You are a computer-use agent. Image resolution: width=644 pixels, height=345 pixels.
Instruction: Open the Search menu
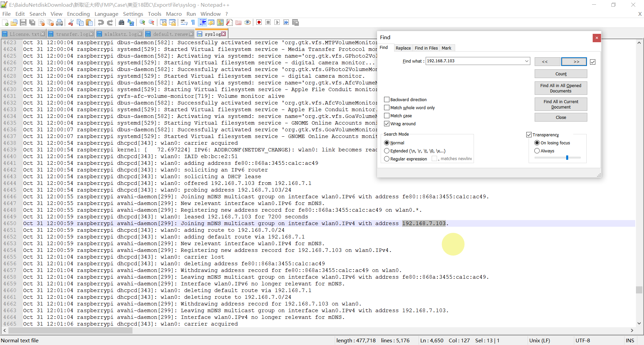coord(38,14)
